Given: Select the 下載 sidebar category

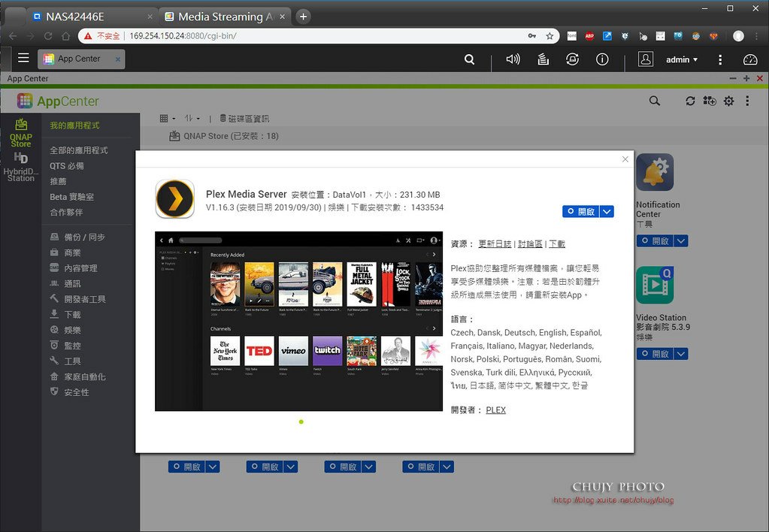Looking at the screenshot, I should coord(65,315).
